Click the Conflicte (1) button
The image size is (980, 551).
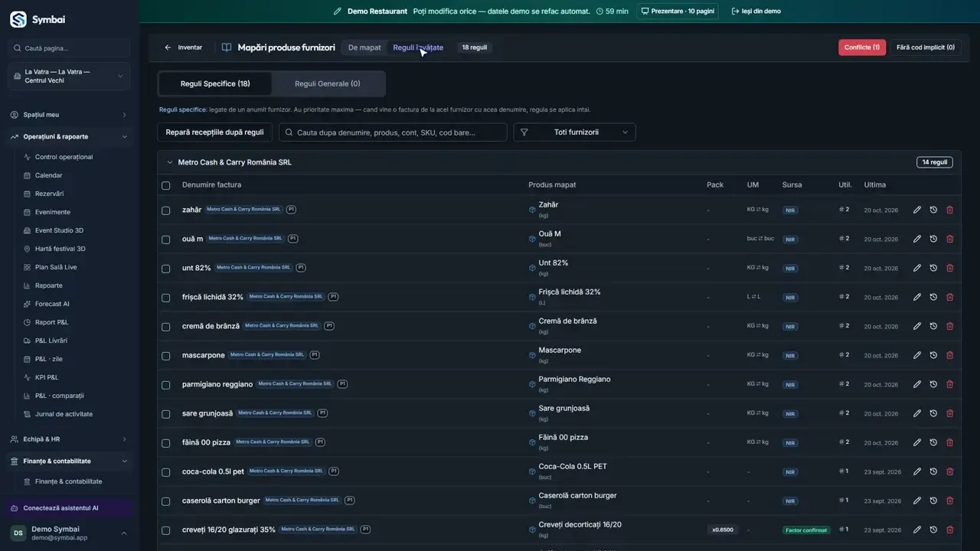pos(862,47)
